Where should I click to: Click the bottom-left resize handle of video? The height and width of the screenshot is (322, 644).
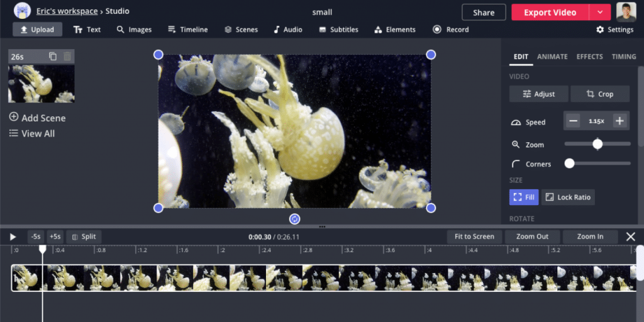point(158,208)
